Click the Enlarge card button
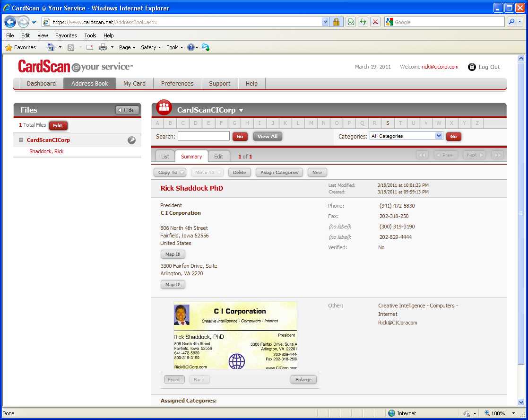The width and height of the screenshot is (528, 420). coord(303,380)
